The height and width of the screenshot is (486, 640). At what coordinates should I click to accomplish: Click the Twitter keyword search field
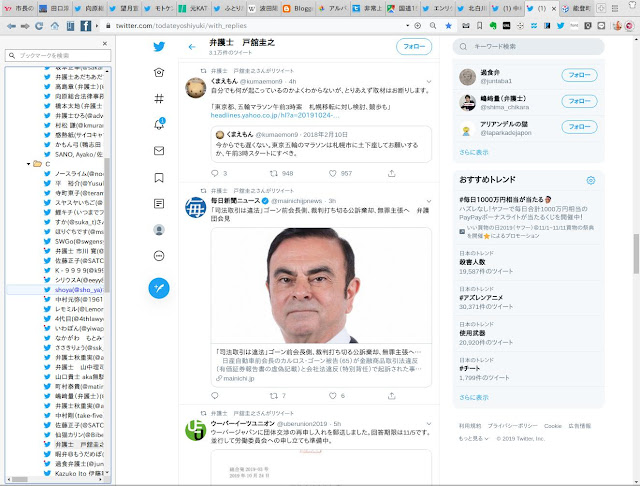point(529,47)
